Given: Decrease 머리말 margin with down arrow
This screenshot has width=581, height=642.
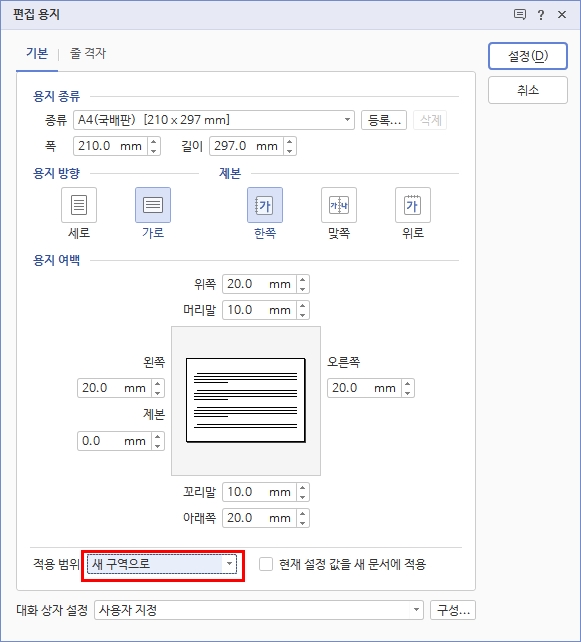Looking at the screenshot, I should 303,315.
